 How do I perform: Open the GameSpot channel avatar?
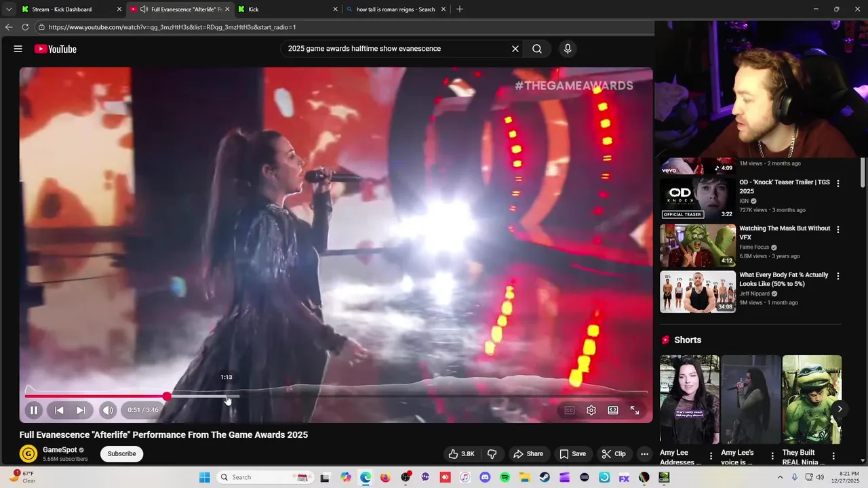tap(28, 453)
